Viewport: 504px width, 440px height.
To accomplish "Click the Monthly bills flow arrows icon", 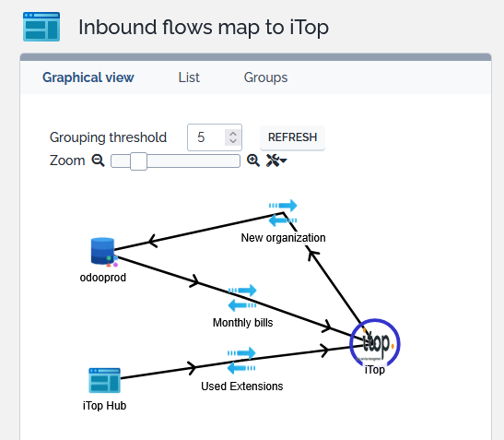I will [242, 298].
